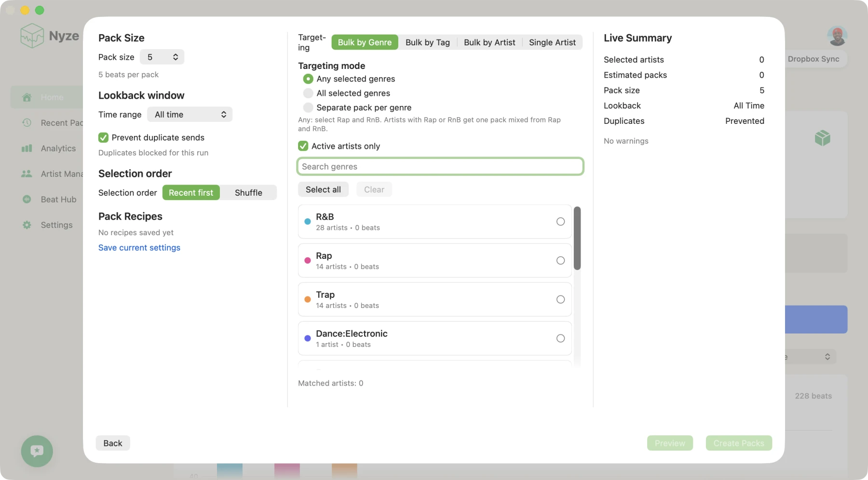Screen dimensions: 868x480
Task: Click the blue R&B color dot
Action: coord(308,222)
